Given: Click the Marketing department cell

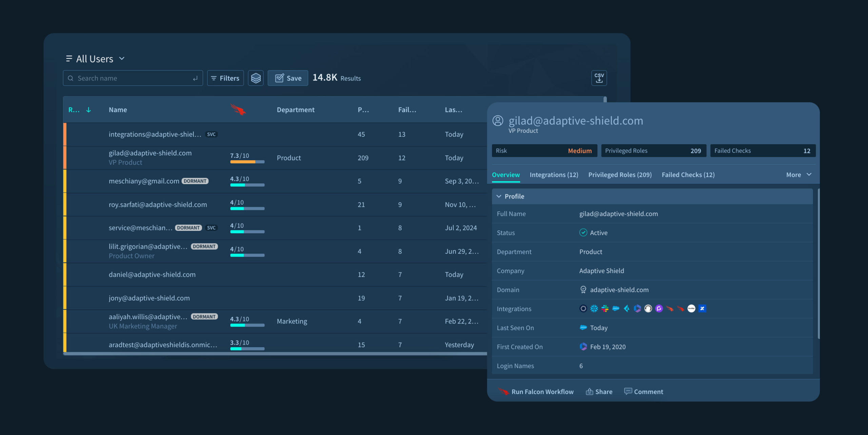Looking at the screenshot, I should coord(292,321).
